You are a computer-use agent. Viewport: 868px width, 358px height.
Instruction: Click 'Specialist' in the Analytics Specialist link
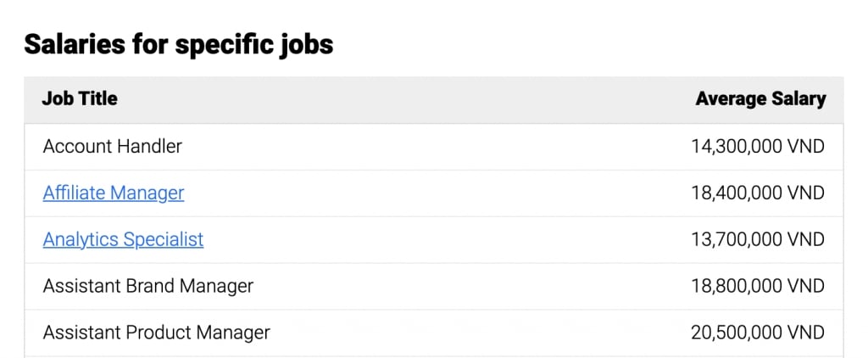point(164,240)
